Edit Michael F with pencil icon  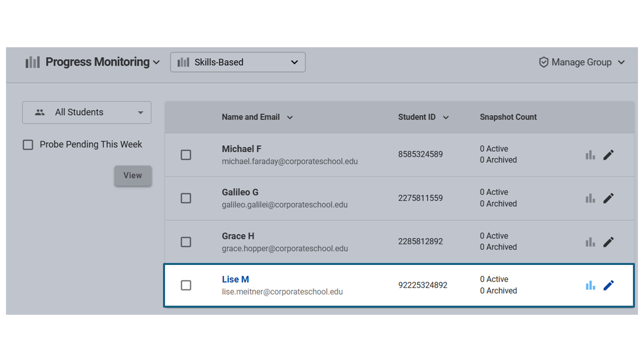coord(608,155)
